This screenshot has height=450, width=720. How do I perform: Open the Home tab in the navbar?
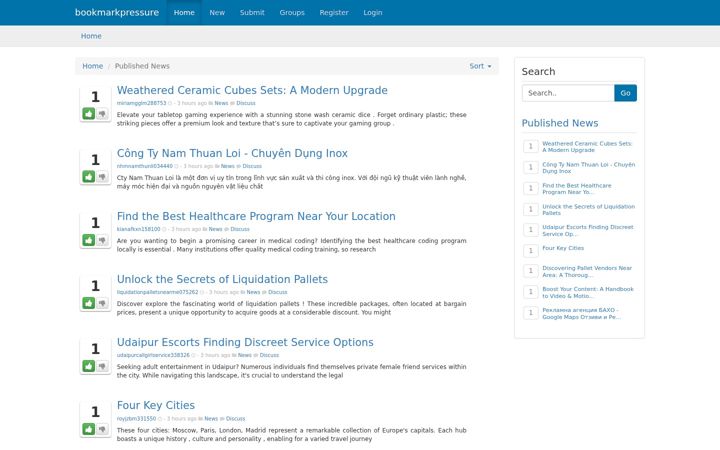pyautogui.click(x=184, y=12)
